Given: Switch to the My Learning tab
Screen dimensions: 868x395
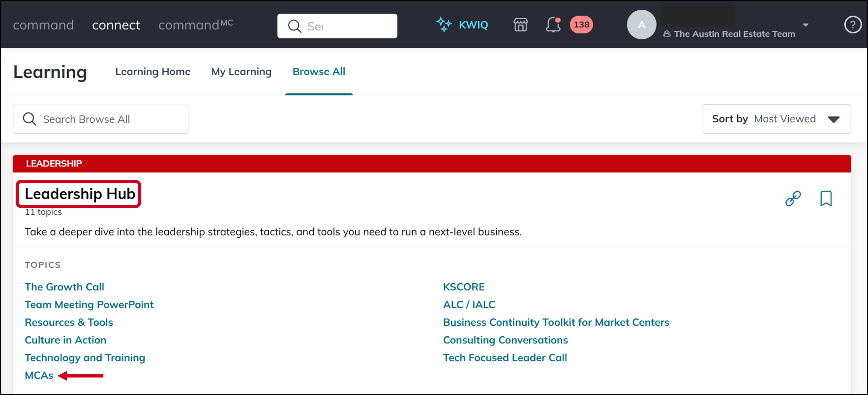Looking at the screenshot, I should tap(241, 71).
